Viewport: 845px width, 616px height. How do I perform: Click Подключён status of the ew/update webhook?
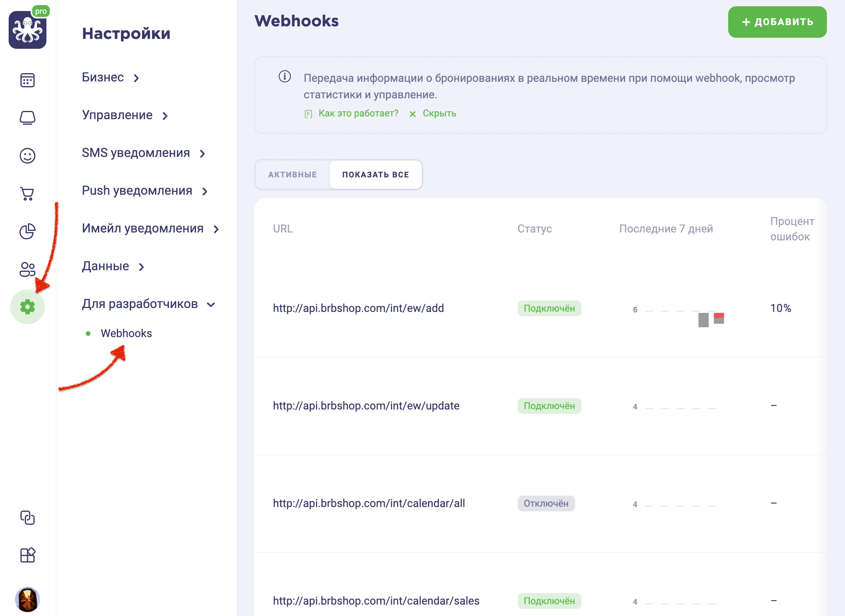549,406
